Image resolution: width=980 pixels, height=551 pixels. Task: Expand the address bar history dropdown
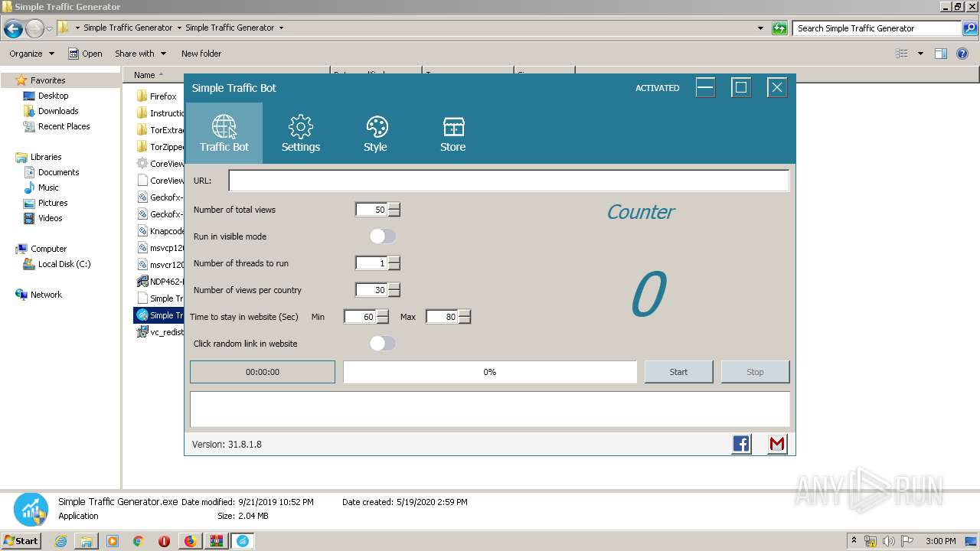tap(760, 28)
